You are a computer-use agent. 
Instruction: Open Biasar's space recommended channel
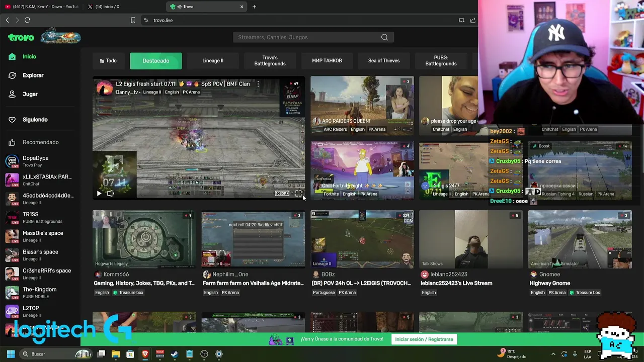(x=40, y=255)
